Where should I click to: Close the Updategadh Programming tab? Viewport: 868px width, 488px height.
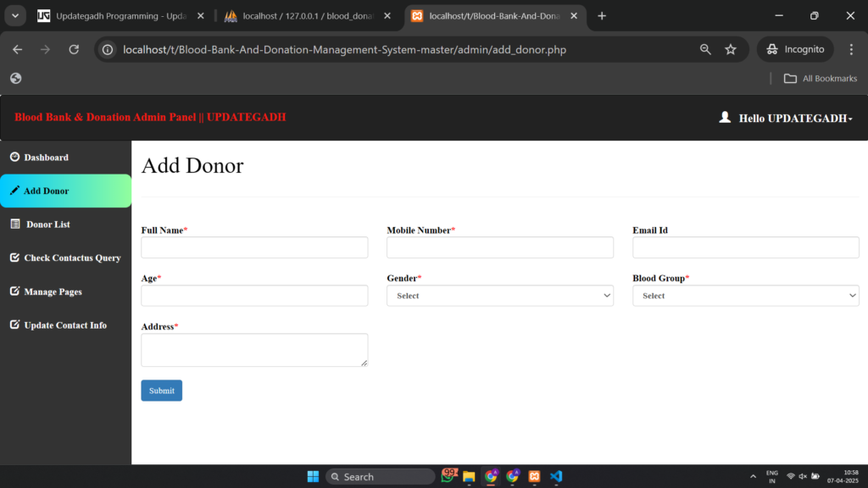[200, 16]
